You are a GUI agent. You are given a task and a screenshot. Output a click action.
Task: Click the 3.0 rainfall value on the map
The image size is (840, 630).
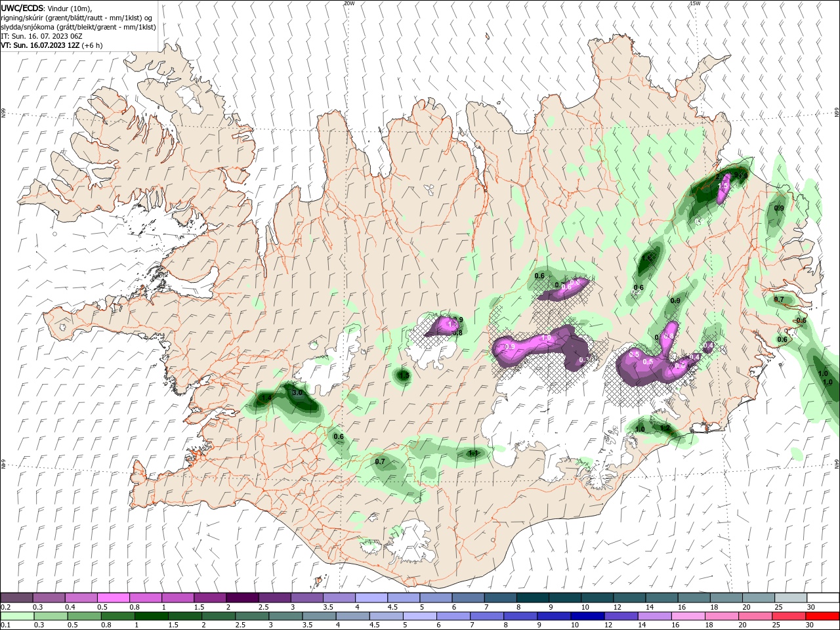click(297, 392)
